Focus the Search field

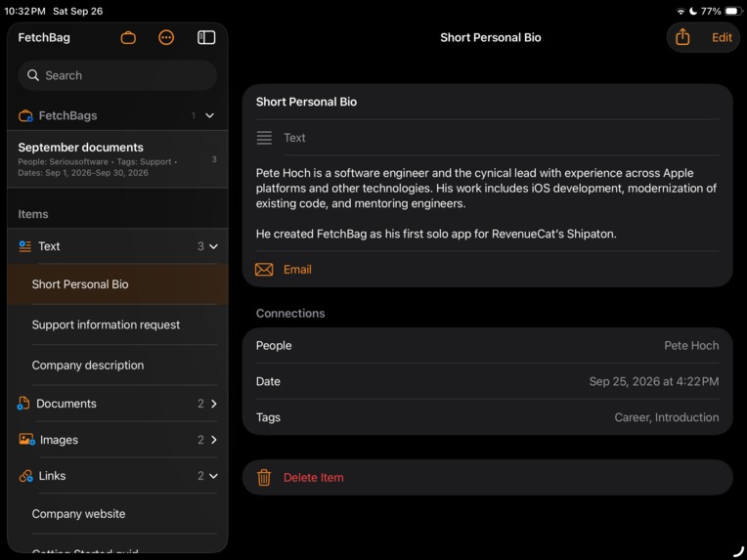click(x=117, y=75)
